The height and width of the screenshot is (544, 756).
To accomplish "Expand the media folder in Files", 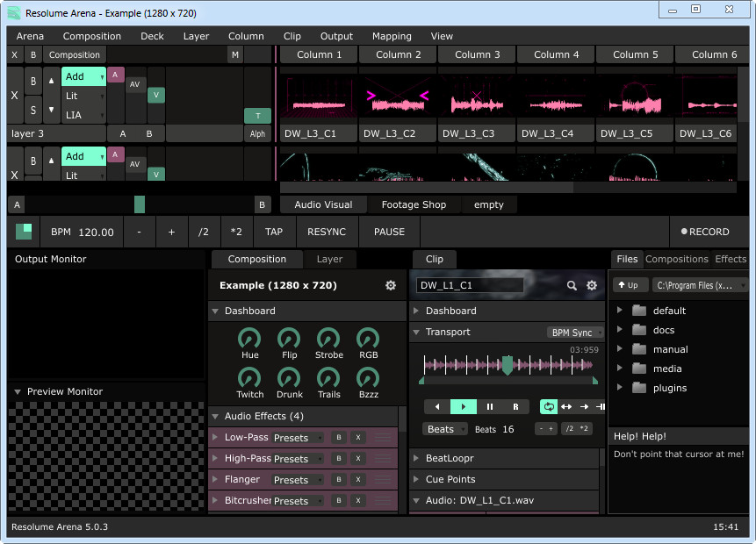I will tap(620, 369).
